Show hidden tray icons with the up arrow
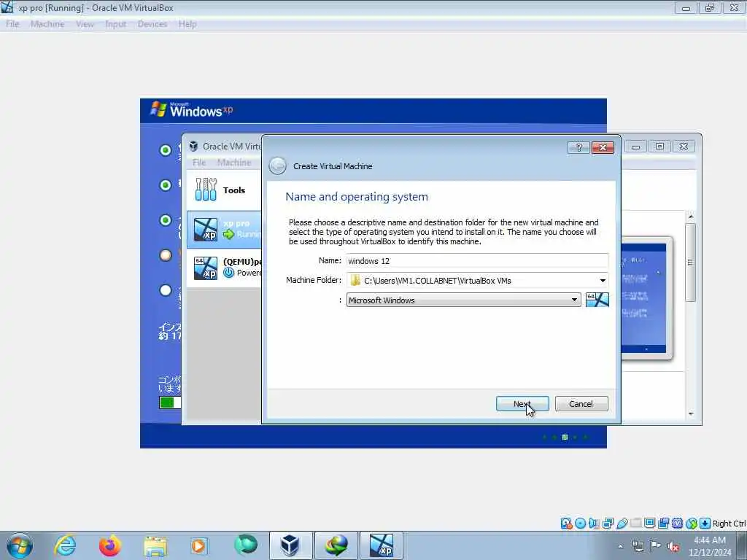The height and width of the screenshot is (560, 747). pyautogui.click(x=620, y=546)
